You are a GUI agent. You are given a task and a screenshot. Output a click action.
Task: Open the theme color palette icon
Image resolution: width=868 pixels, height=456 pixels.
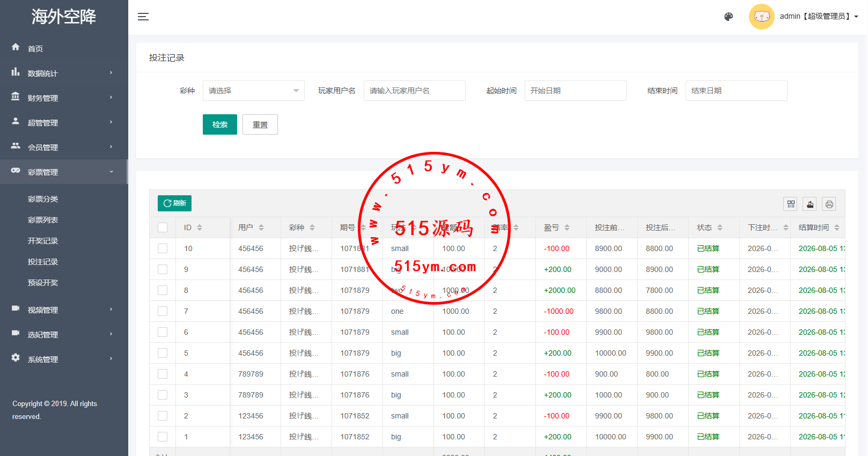(729, 17)
